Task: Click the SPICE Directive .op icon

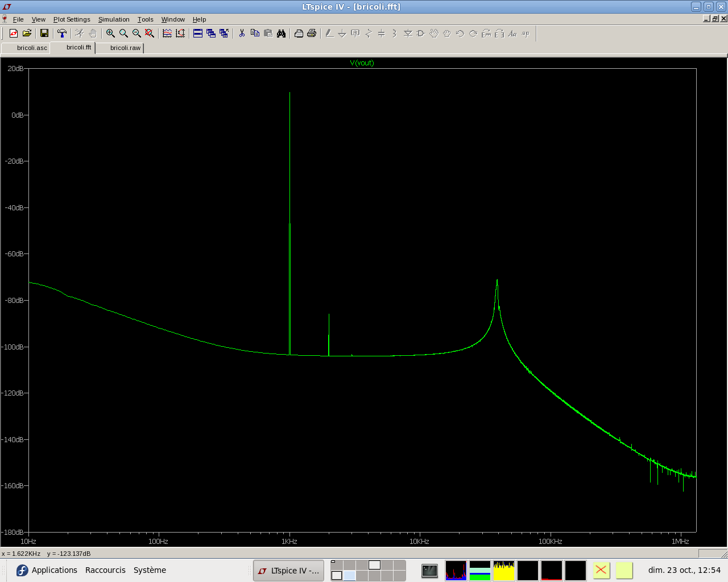Action: (x=526, y=34)
